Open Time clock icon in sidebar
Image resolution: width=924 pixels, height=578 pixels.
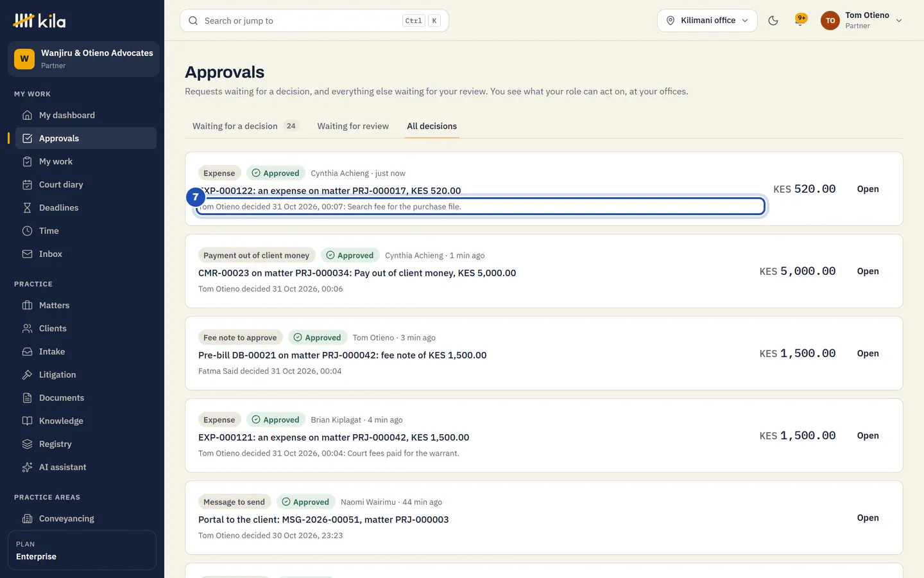[x=27, y=231]
